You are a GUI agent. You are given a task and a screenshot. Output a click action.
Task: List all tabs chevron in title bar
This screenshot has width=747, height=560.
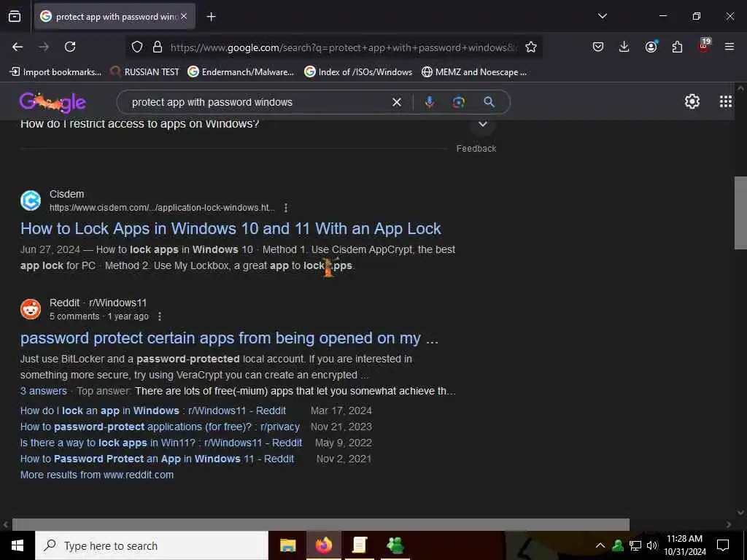[x=602, y=16]
